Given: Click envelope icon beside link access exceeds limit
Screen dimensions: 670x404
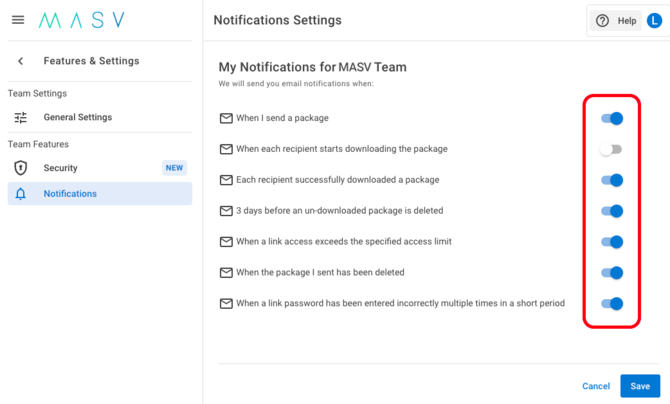Looking at the screenshot, I should pyautogui.click(x=226, y=242).
